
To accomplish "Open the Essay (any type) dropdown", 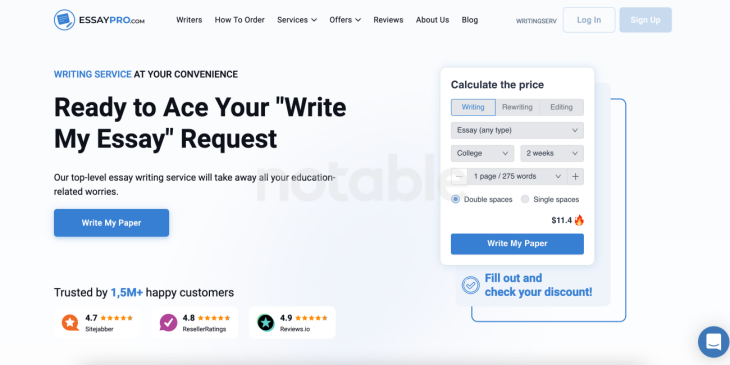I will pos(517,130).
